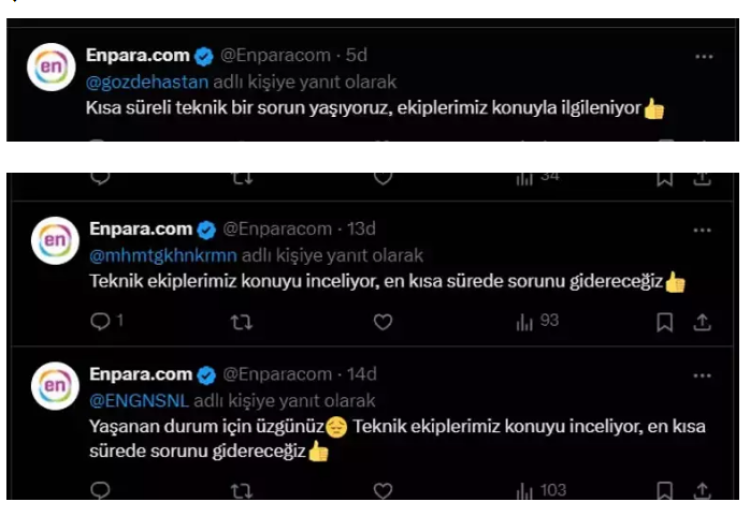Share the tweet replying to @ENGNSNL
Image resolution: width=750 pixels, height=517 pixels.
click(x=702, y=491)
